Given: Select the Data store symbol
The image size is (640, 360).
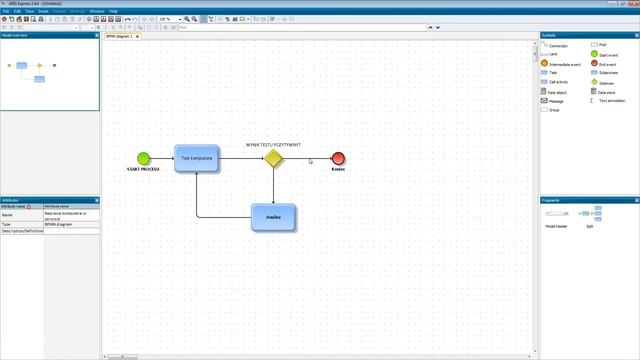Looking at the screenshot, I should [x=603, y=92].
